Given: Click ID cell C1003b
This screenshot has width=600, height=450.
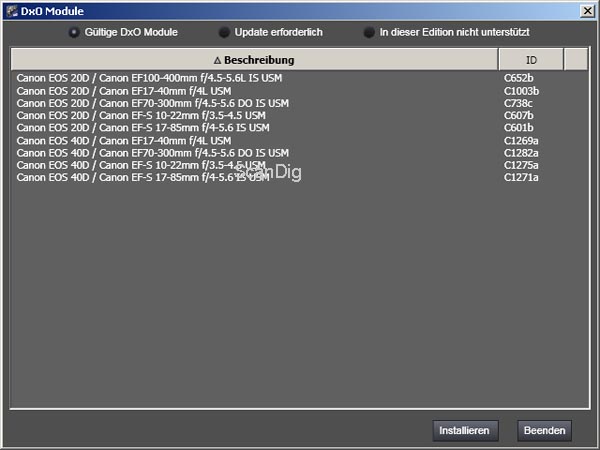Looking at the screenshot, I should 521,91.
